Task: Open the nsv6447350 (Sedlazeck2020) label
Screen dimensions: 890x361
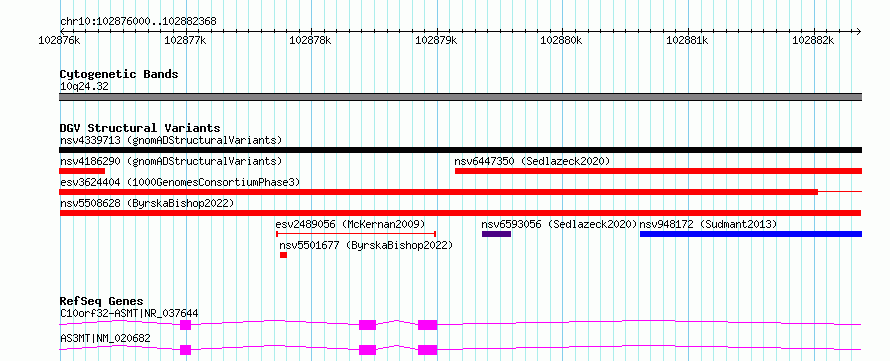Action: coord(532,161)
